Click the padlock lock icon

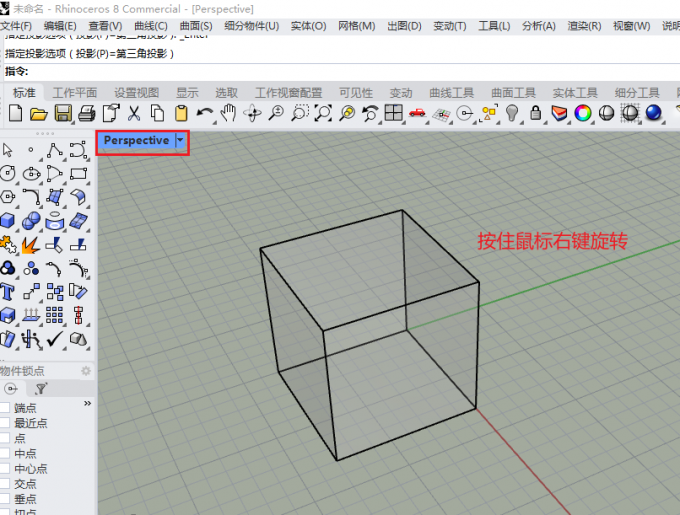tap(536, 114)
